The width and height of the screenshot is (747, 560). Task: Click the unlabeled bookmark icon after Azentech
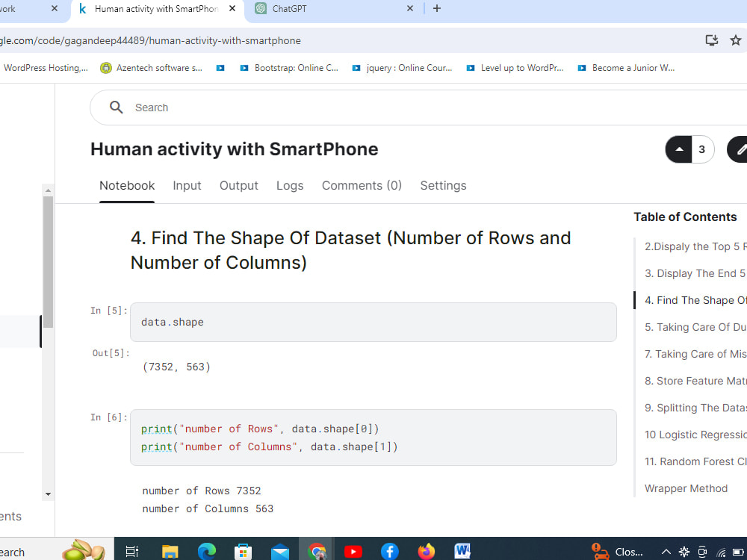[220, 68]
